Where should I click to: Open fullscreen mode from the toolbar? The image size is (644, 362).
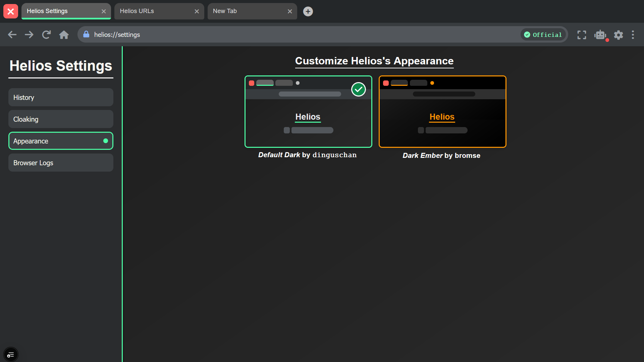[x=582, y=35]
